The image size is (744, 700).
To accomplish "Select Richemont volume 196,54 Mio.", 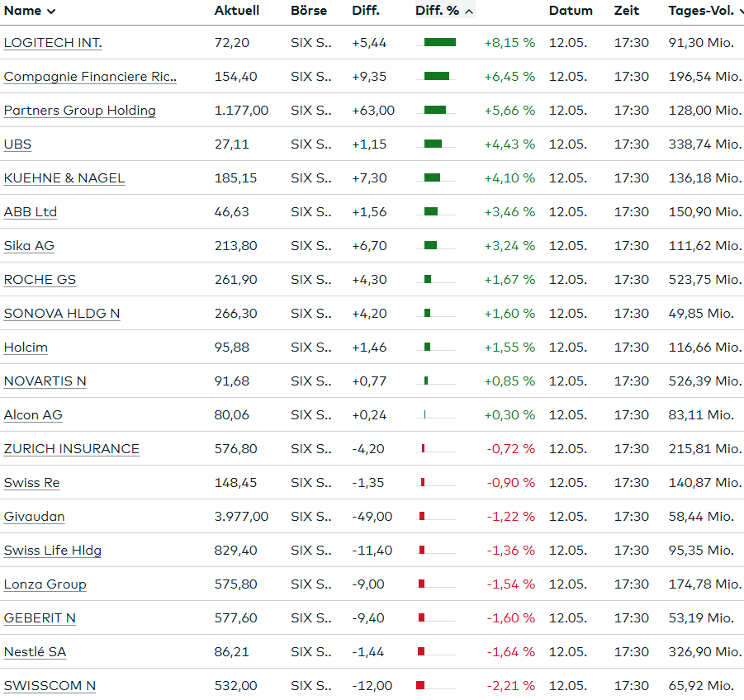I will [704, 76].
